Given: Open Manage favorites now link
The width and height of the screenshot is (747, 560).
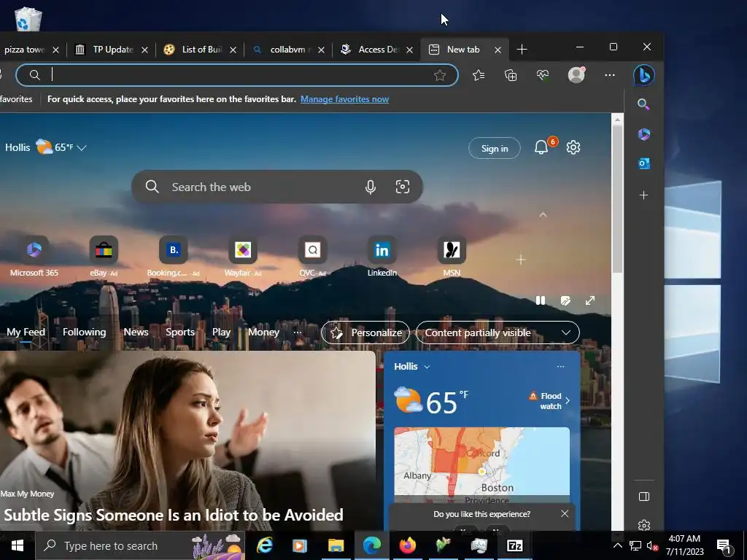Looking at the screenshot, I should [344, 99].
